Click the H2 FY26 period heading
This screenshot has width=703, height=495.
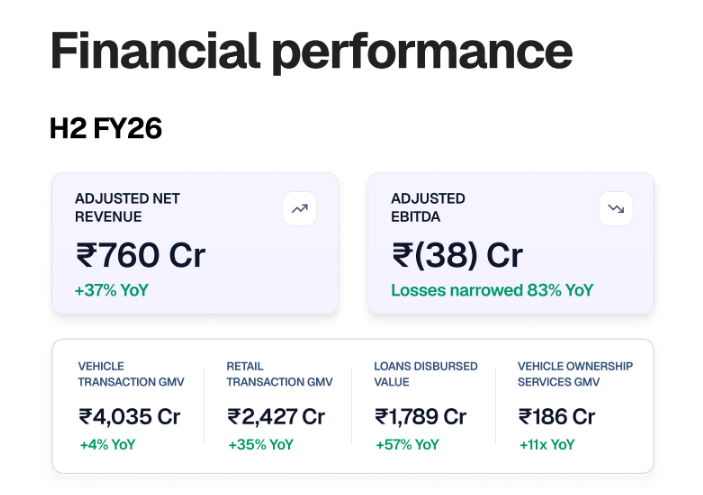tap(106, 128)
